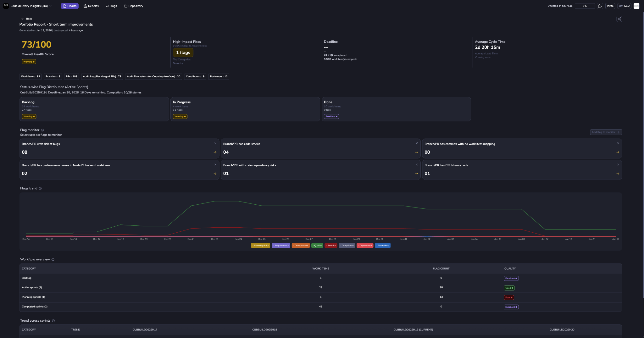Toggle the Security legend item
This screenshot has width=644, height=338.
point(331,246)
